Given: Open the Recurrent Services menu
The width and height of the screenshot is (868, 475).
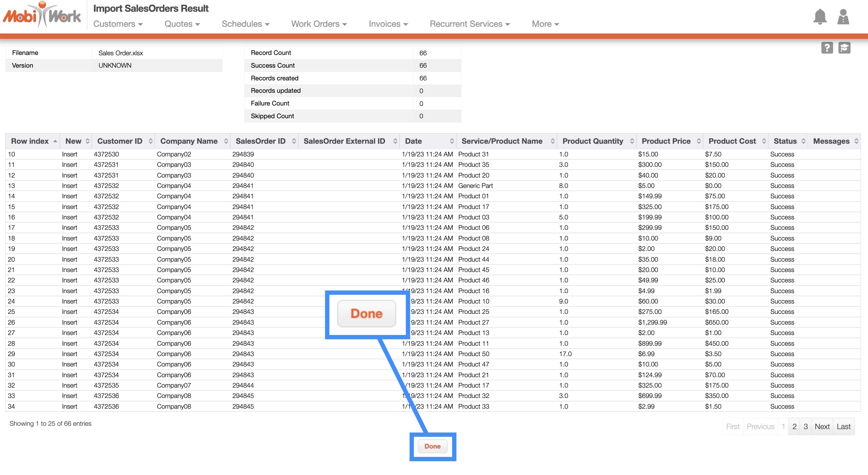Looking at the screenshot, I should tap(469, 24).
